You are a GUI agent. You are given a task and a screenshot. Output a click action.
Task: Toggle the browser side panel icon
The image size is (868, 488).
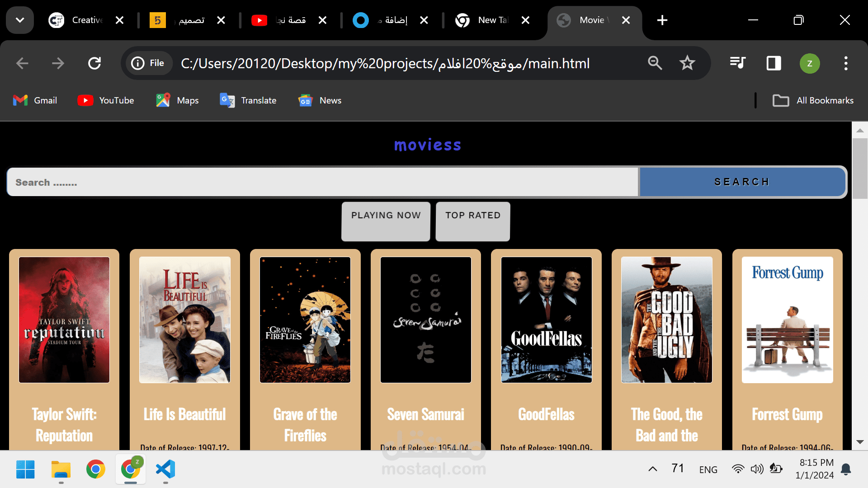(774, 63)
